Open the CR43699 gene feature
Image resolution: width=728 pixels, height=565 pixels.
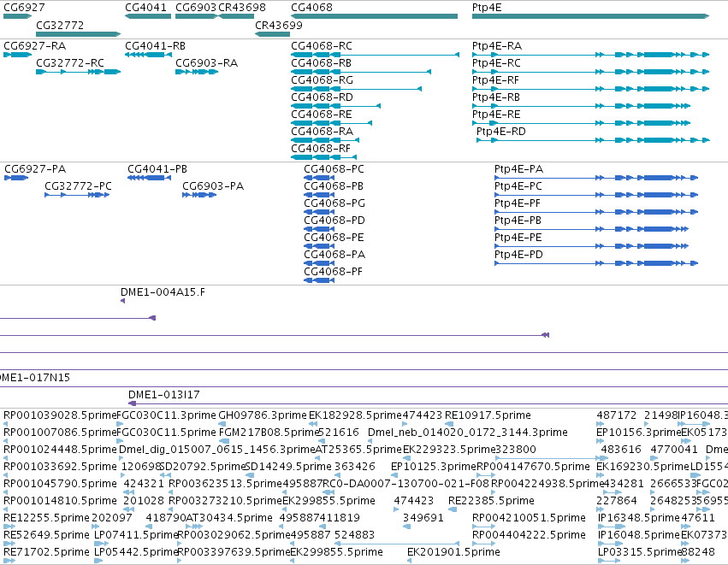[273, 34]
